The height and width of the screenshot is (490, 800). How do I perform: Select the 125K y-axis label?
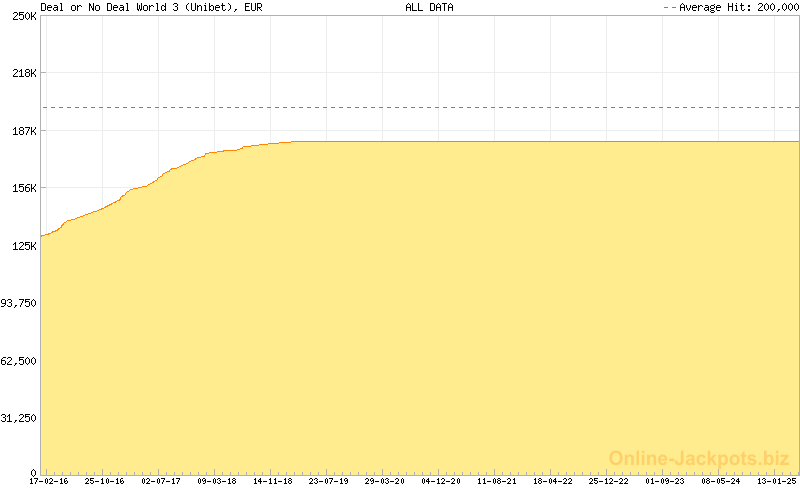(24, 246)
